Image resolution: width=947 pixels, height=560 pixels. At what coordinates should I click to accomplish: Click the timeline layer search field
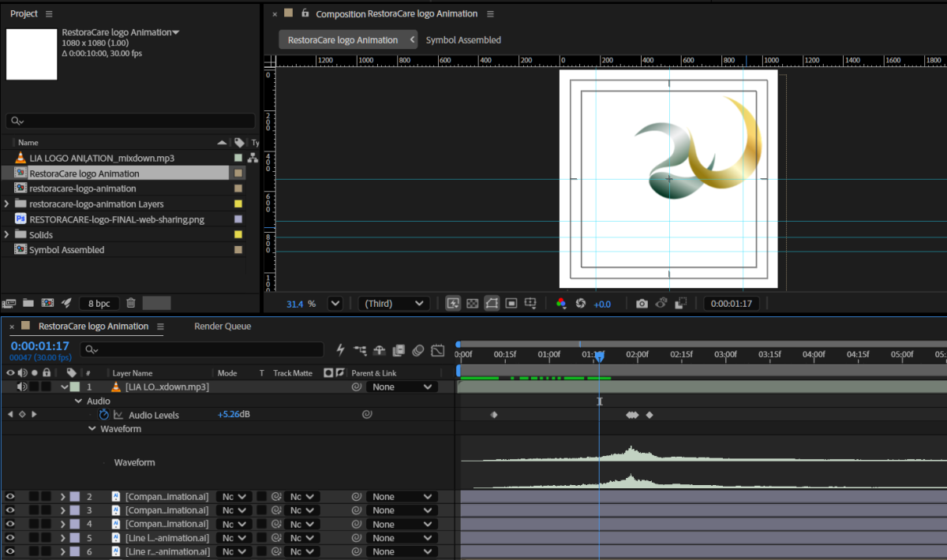[x=200, y=349]
